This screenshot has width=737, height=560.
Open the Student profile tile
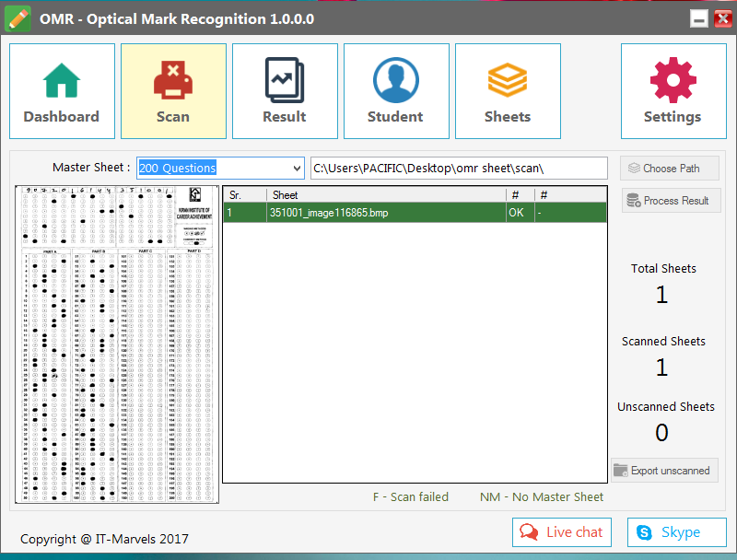click(396, 91)
